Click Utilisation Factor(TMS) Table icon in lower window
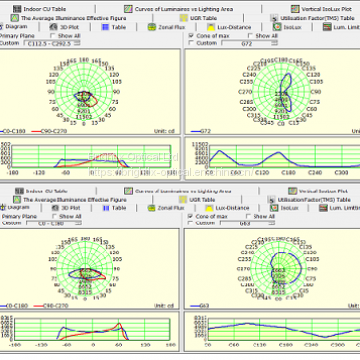The width and height of the screenshot is (360, 360). pos(273,200)
